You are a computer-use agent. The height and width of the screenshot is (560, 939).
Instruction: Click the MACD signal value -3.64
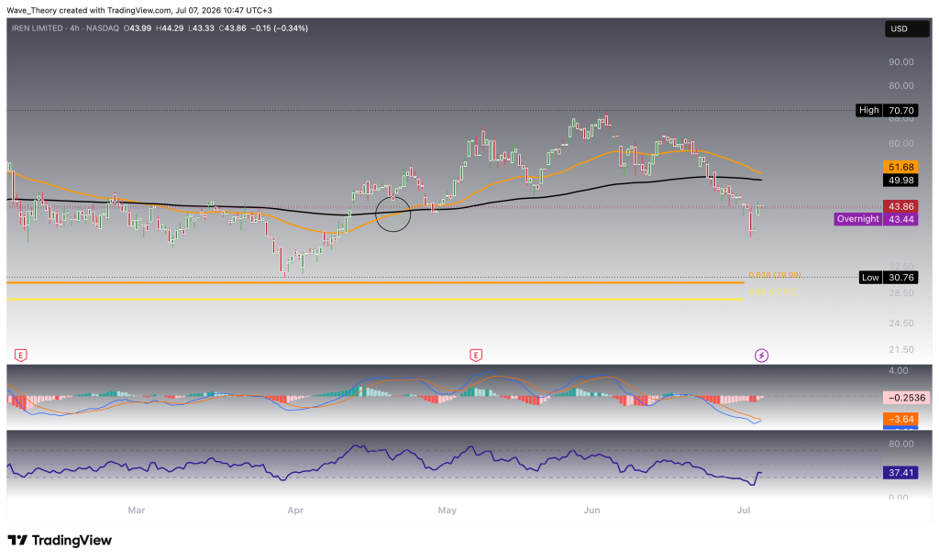900,419
